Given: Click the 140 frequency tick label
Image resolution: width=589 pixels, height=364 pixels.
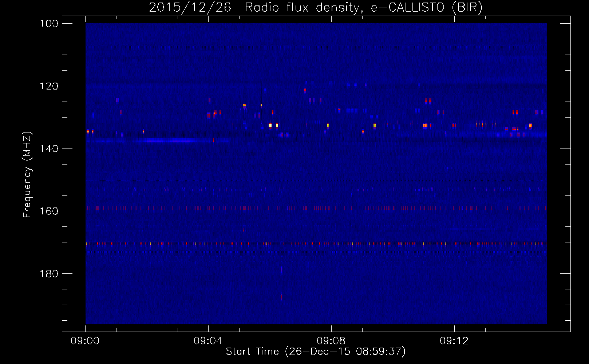Looking at the screenshot, I should click(48, 149).
